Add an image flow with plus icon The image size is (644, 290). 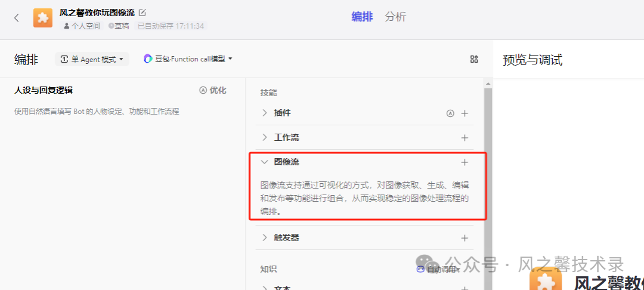465,162
